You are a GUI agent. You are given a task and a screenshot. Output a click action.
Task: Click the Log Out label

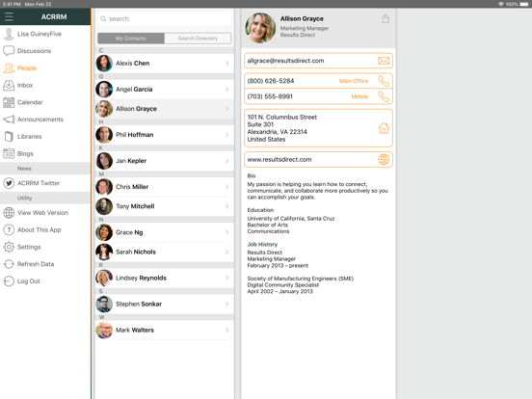point(29,281)
